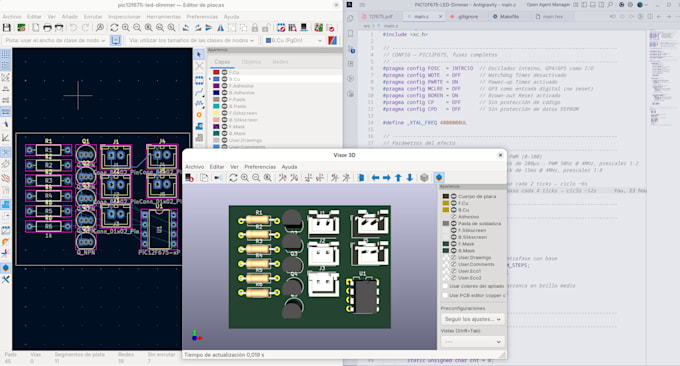Open Enrutar menu in PCB editor
The width and height of the screenshot is (680, 366).
pos(93,16)
